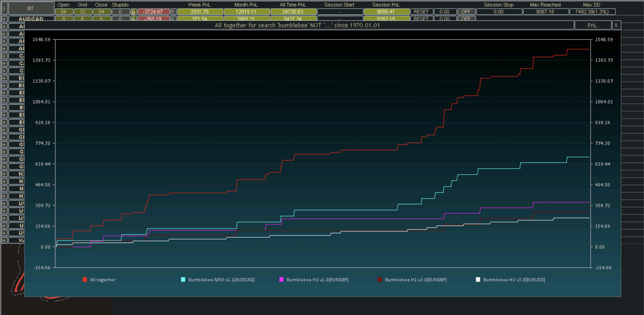This screenshot has width=644, height=315.
Task: Click the BT Grid count 32
Action: [x=82, y=11]
